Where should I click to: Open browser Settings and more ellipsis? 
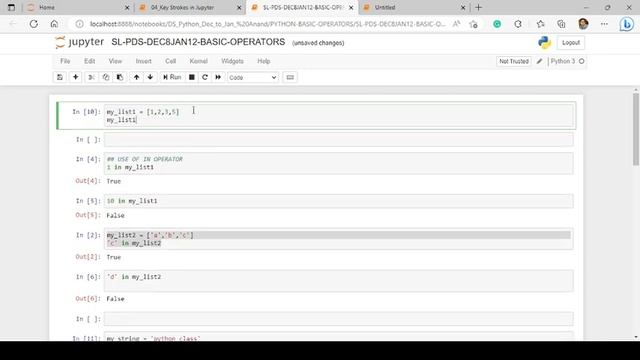click(604, 24)
